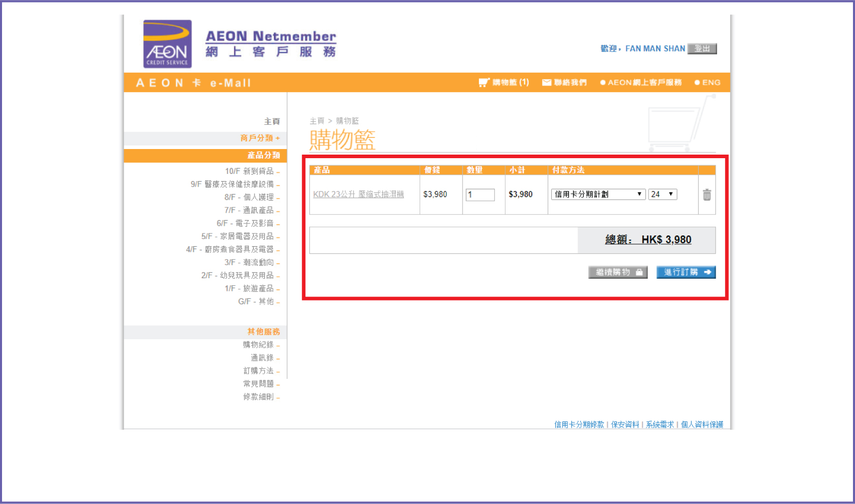Go to 主頁 in the sidebar

click(x=272, y=122)
